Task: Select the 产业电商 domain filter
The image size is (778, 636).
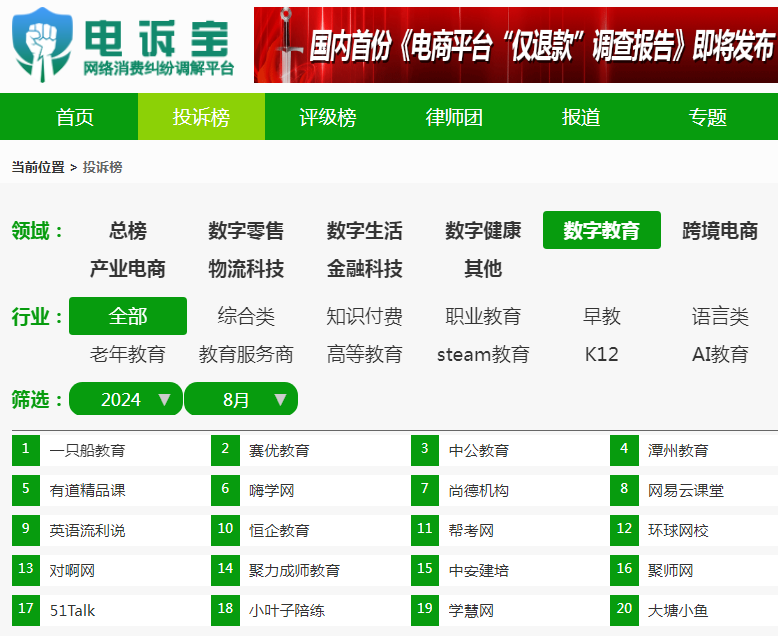Action: 128,269
